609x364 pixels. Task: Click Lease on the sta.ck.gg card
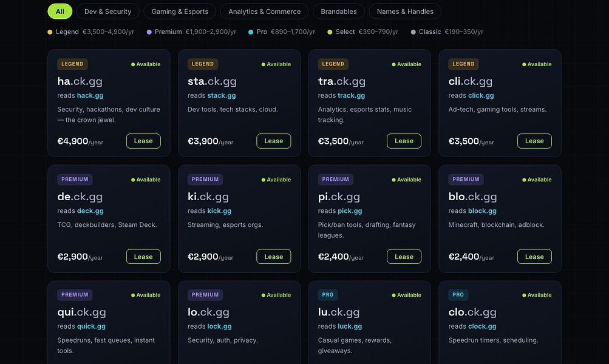[274, 141]
